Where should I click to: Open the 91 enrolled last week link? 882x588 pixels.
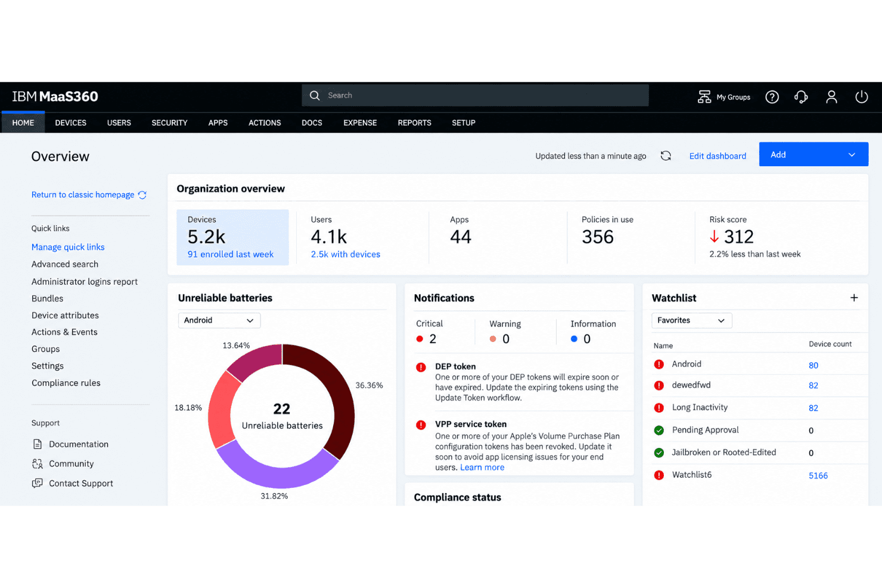[x=231, y=254]
